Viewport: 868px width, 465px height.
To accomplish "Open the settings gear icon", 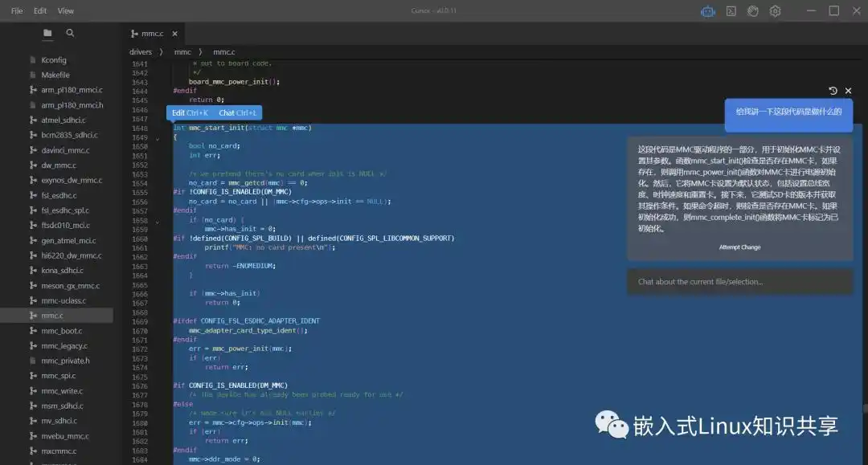I will tap(775, 11).
